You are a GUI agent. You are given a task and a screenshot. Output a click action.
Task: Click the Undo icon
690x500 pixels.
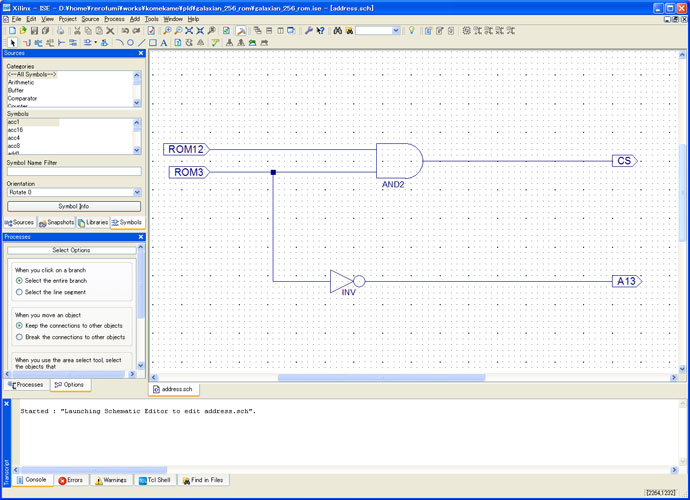pos(125,30)
